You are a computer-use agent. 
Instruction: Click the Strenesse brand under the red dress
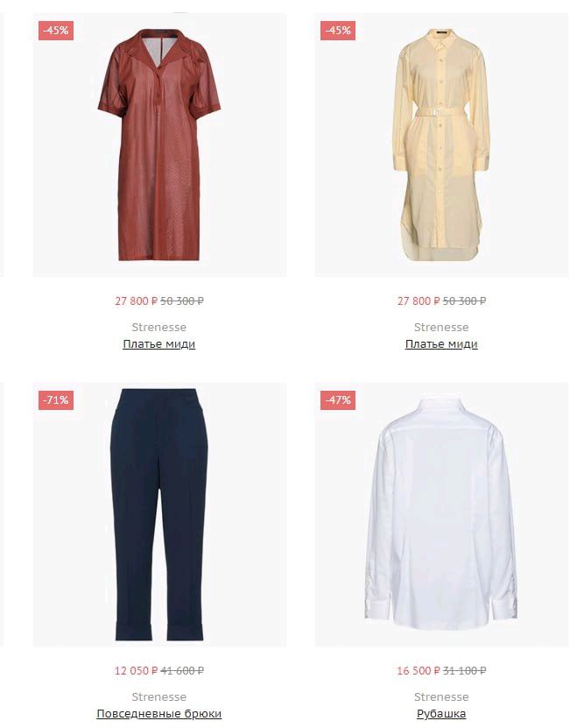[159, 328]
